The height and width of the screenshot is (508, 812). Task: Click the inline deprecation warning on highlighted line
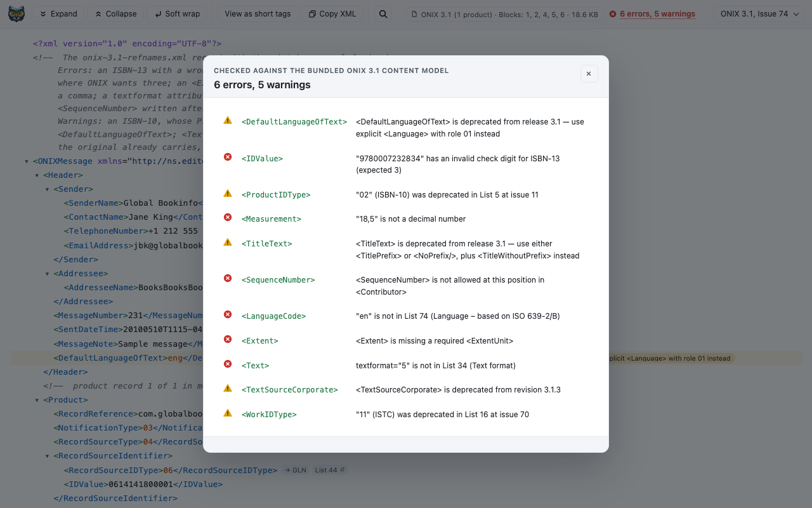pos(670,358)
